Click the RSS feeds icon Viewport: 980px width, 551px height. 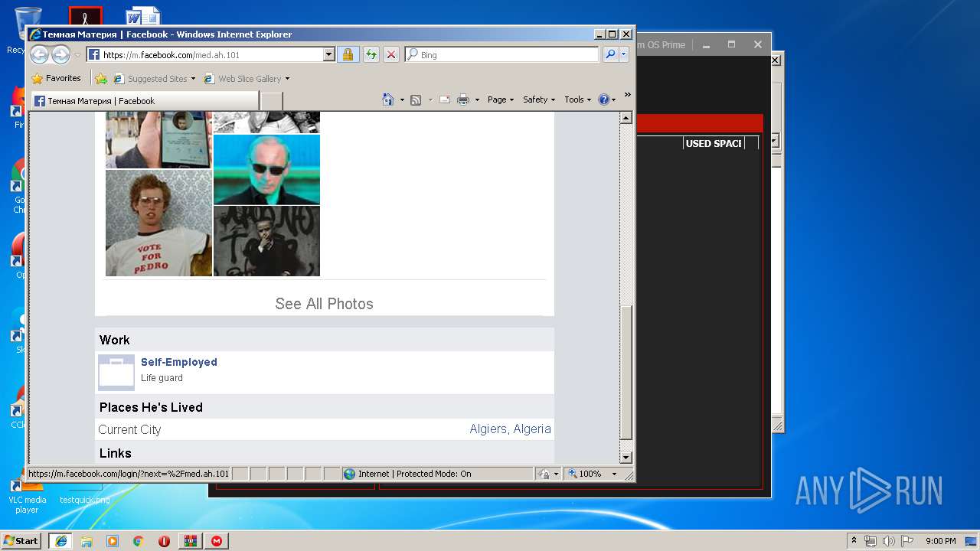tap(416, 99)
